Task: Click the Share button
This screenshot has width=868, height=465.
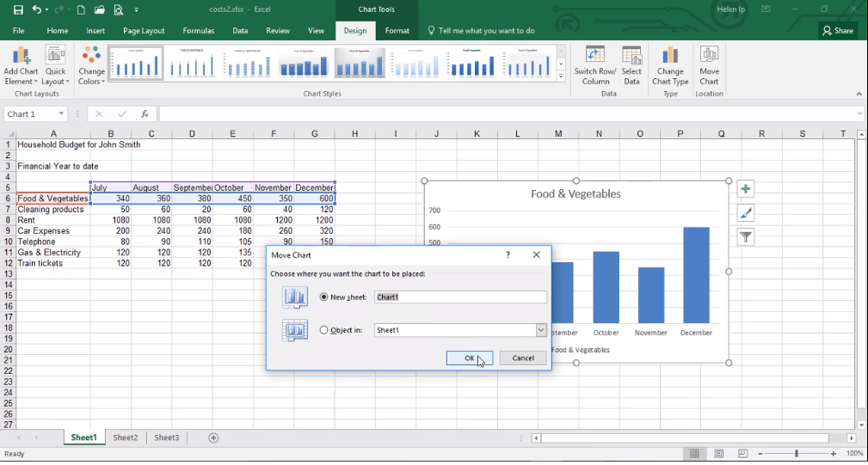Action: pos(838,31)
